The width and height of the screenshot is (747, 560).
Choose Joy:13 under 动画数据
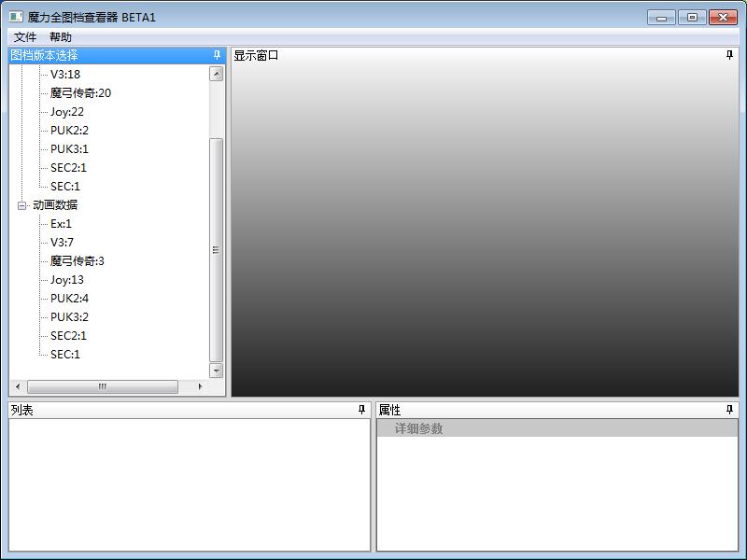click(x=67, y=280)
